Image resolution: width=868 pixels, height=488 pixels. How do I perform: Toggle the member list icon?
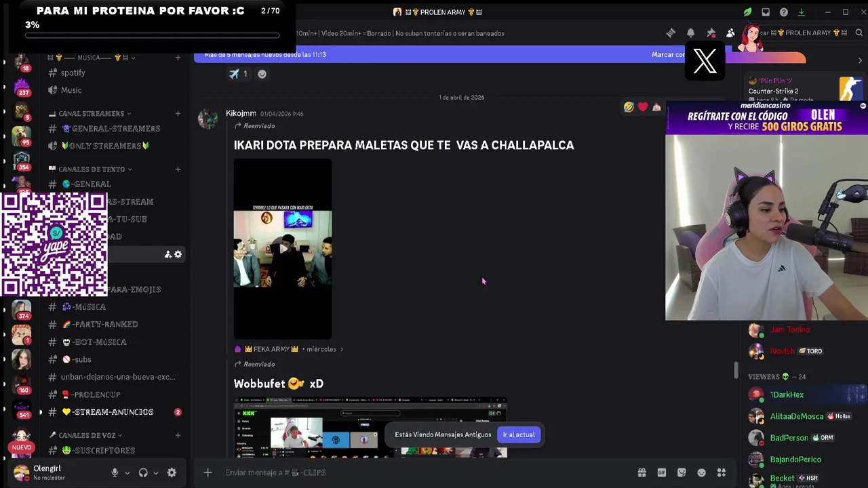(730, 33)
